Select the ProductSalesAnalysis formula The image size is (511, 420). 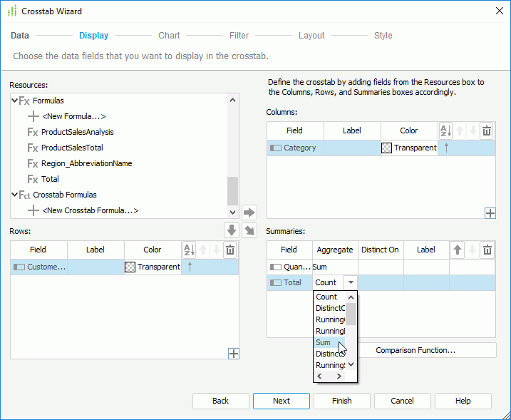[77, 132]
